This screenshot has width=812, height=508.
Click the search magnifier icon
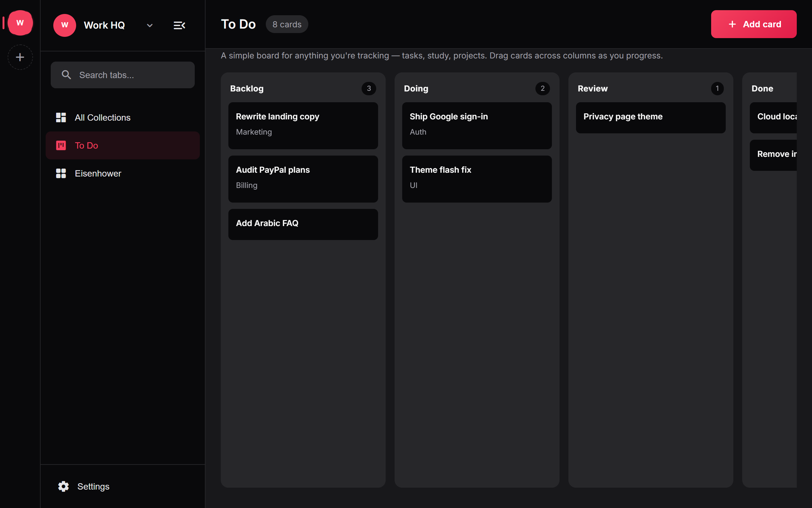(x=66, y=75)
